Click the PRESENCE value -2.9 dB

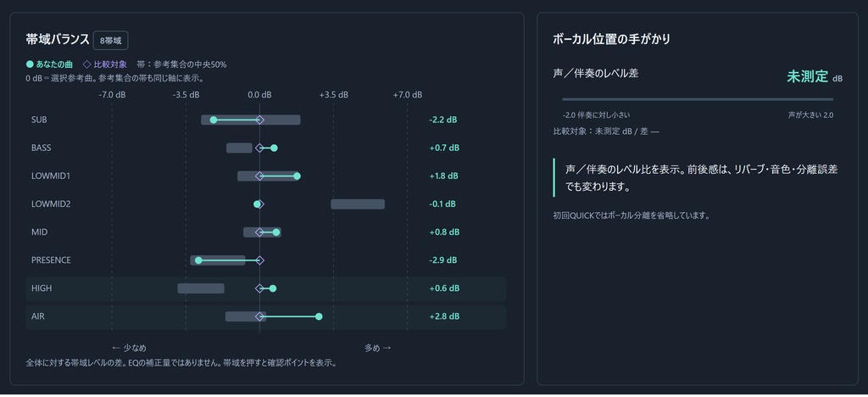point(443,260)
